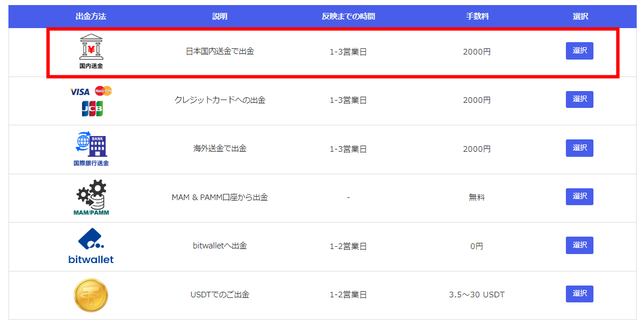Screen dimensions: 644x326
Task: Click the 出金方法 column header
Action: [x=91, y=16]
